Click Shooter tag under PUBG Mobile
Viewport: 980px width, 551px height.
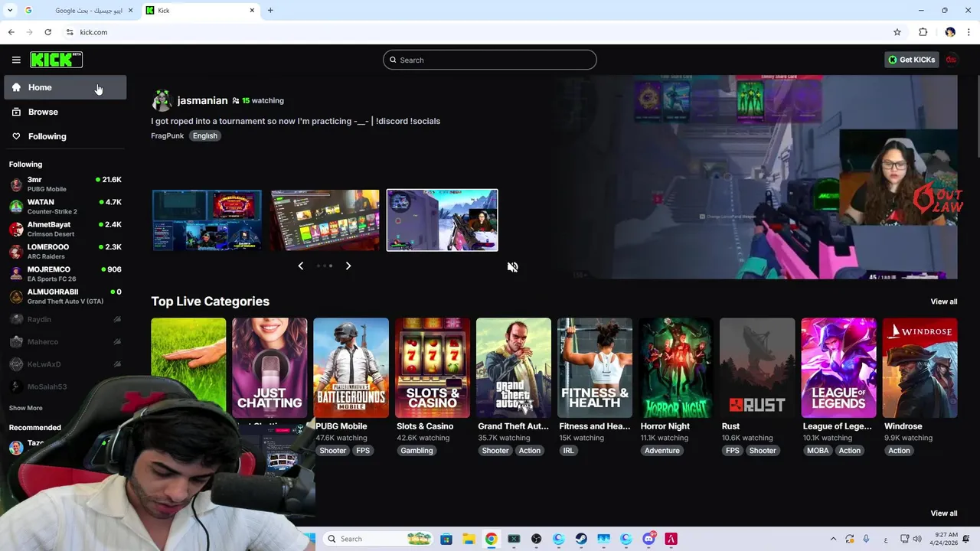pyautogui.click(x=332, y=451)
